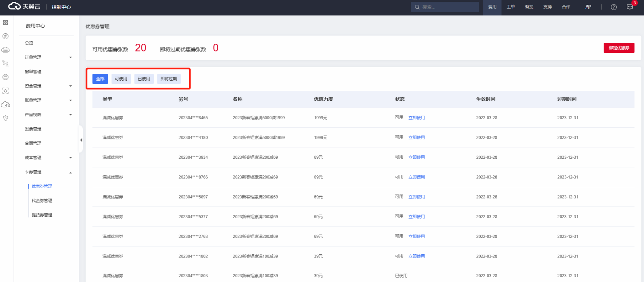Open the messages icon with badge 3
This screenshot has width=644, height=282.
click(x=630, y=7)
